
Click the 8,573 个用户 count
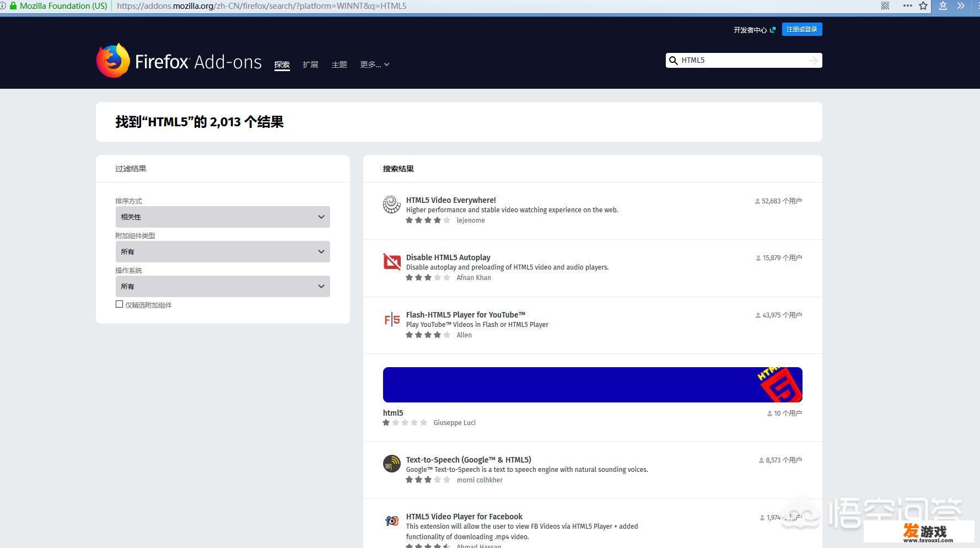780,460
